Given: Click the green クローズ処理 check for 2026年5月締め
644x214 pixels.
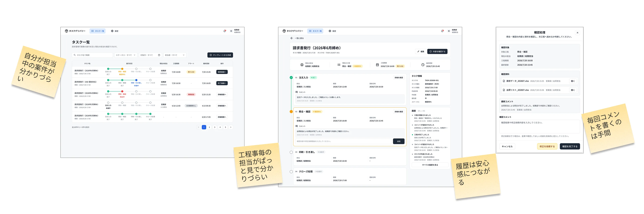Looking at the screenshot, I should (150, 114).
